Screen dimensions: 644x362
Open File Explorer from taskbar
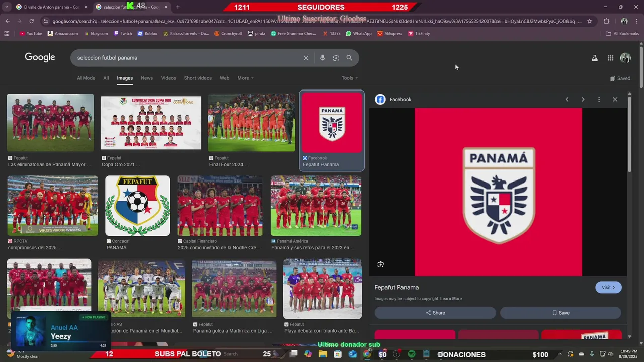323,354
